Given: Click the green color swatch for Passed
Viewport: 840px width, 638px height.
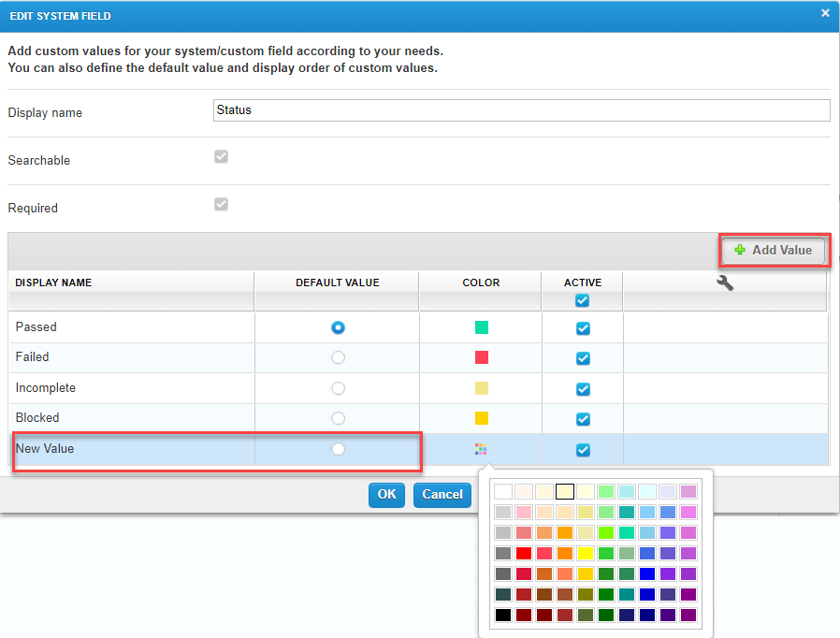Looking at the screenshot, I should coord(481,327).
